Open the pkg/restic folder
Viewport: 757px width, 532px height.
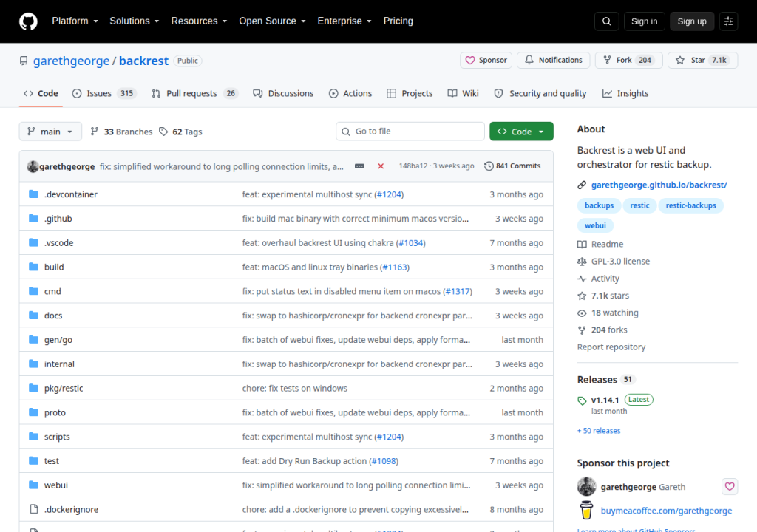[x=64, y=388]
